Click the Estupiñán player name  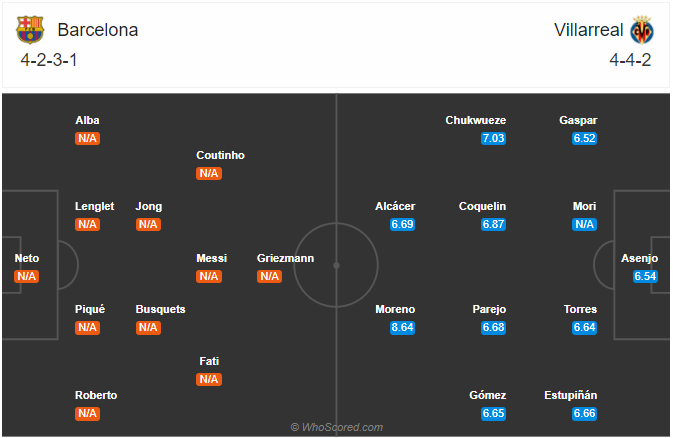(570, 395)
